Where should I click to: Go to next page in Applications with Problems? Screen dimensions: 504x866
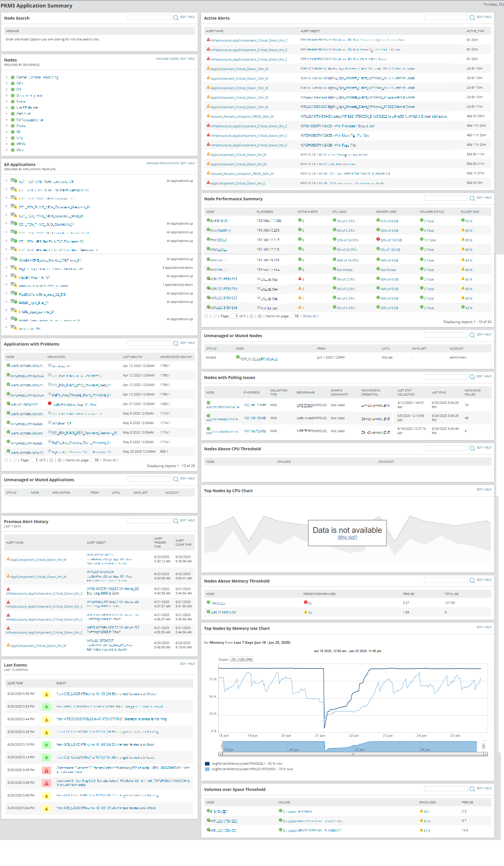click(x=51, y=460)
